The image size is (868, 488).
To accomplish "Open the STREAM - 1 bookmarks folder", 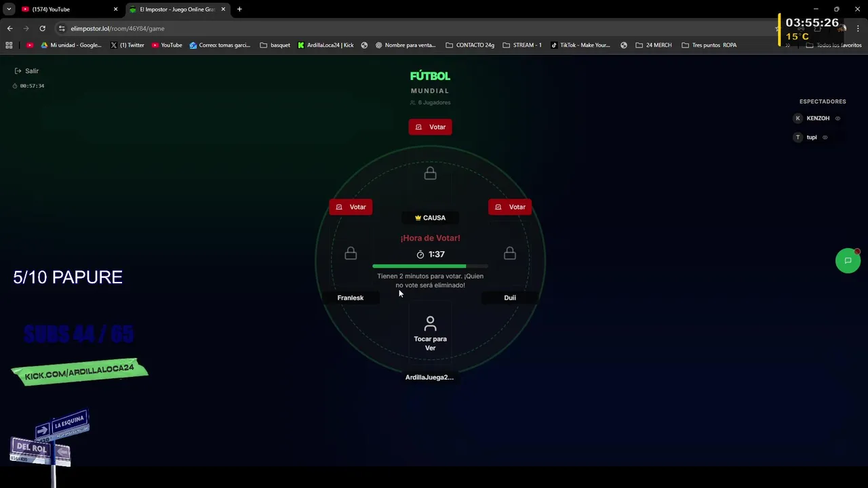I will [522, 45].
